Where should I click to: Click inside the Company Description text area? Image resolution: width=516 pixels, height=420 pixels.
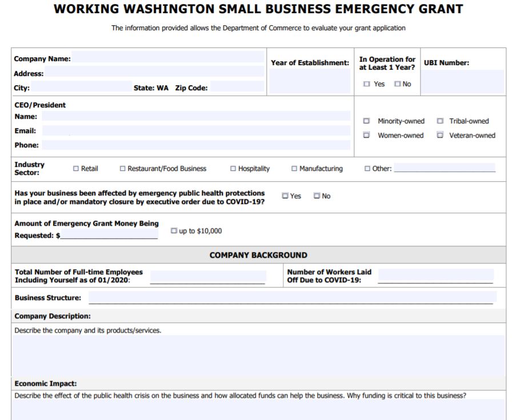coord(258,355)
